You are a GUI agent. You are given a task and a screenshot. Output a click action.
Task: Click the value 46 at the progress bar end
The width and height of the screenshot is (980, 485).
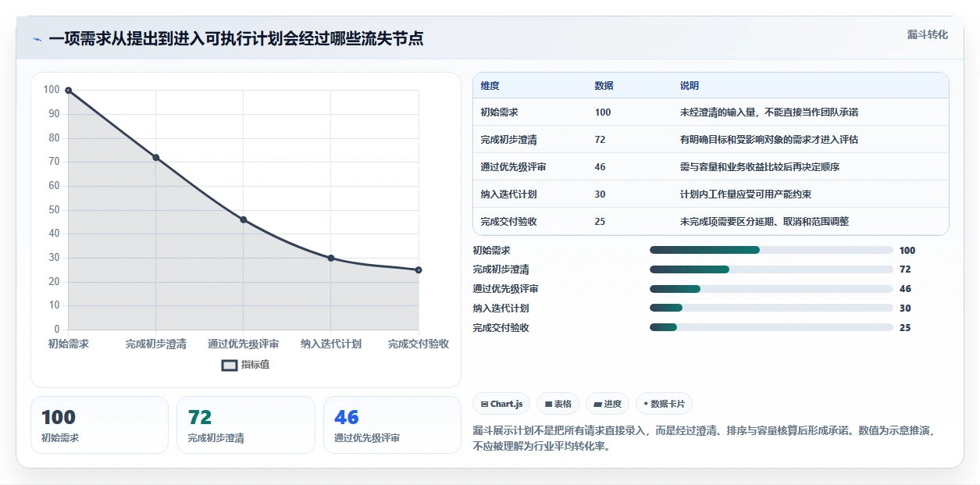905,289
